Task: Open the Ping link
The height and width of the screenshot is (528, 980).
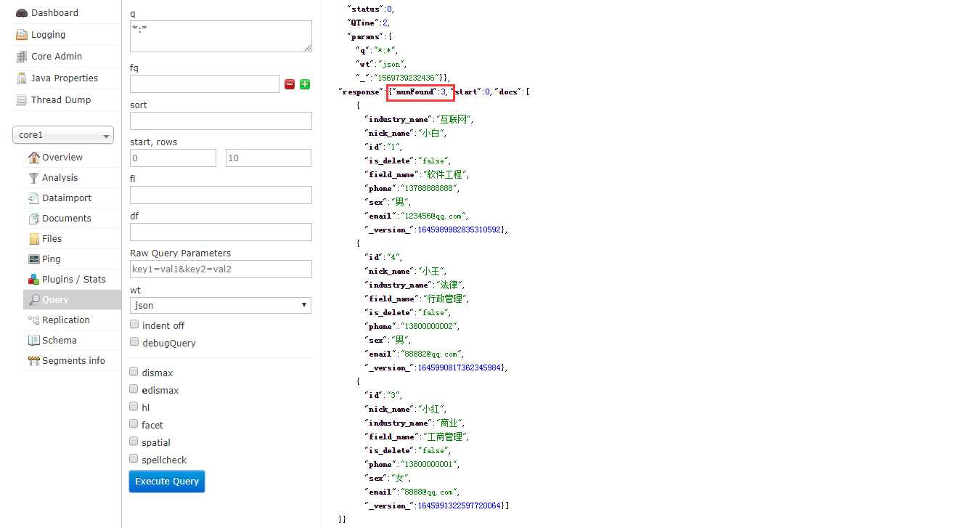Action: (x=52, y=259)
